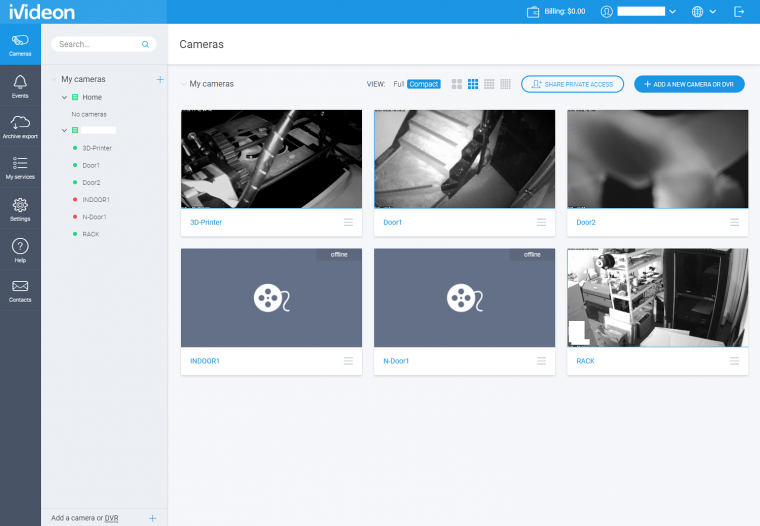The height and width of the screenshot is (526, 760).
Task: Open the INDOOR1 camera name link
Action: pos(205,361)
